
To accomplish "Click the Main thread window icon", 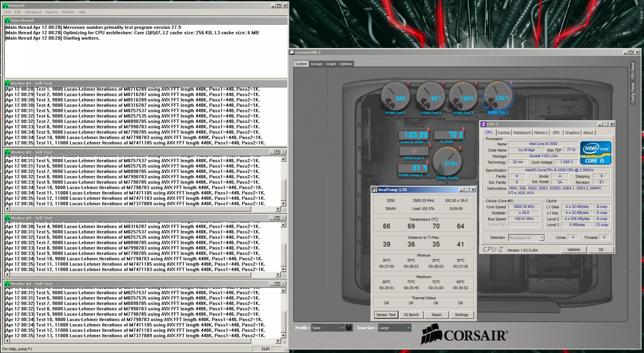I will 7,21.
